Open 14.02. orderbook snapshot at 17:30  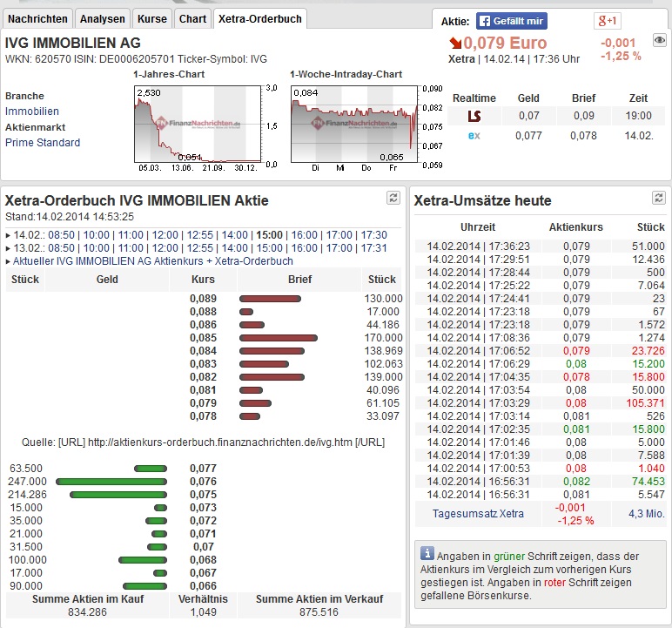(373, 235)
